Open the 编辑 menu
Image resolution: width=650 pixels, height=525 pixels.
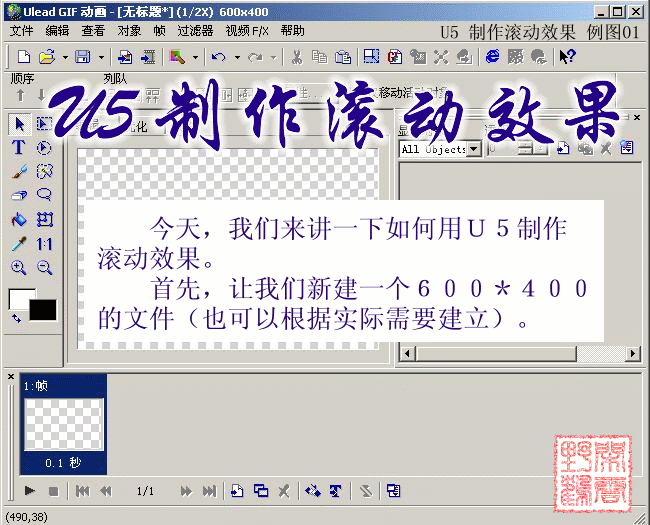coord(57,31)
